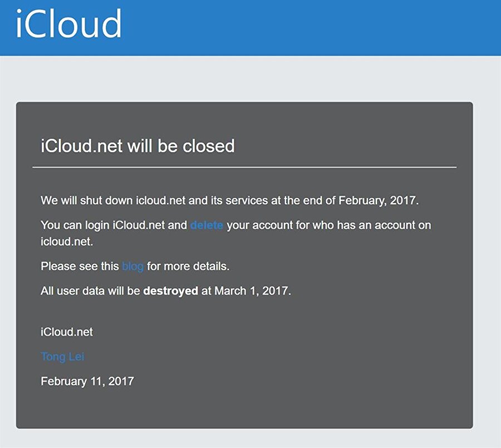Viewport: 501px width, 448px height.
Task: Select the heading "iCloud.net will be closed"
Action: (x=137, y=146)
